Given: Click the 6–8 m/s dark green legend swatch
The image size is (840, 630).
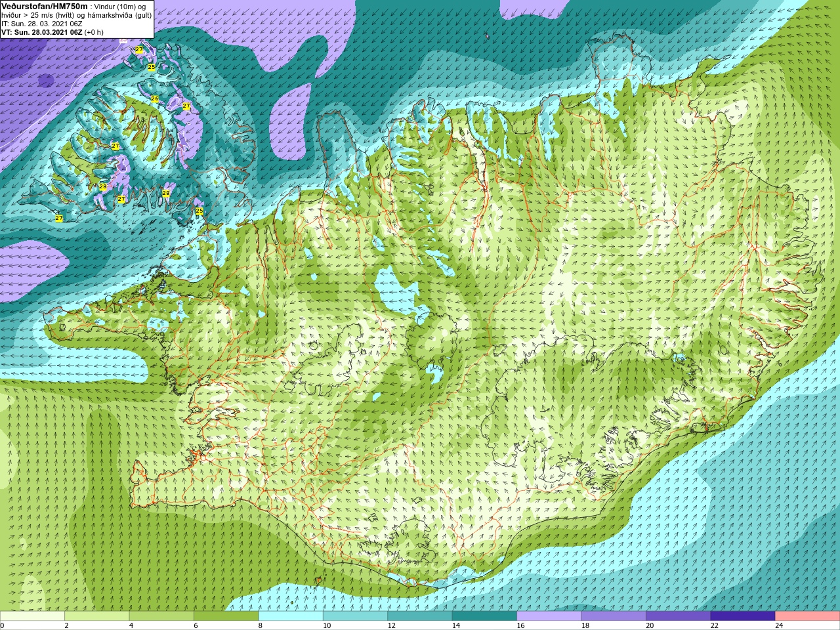Looking at the screenshot, I should (x=226, y=616).
